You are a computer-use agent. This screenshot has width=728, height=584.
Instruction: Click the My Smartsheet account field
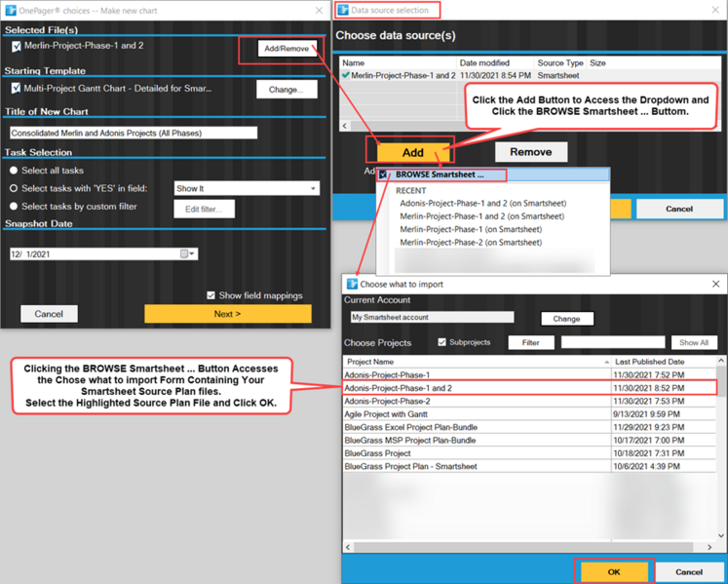(x=433, y=317)
